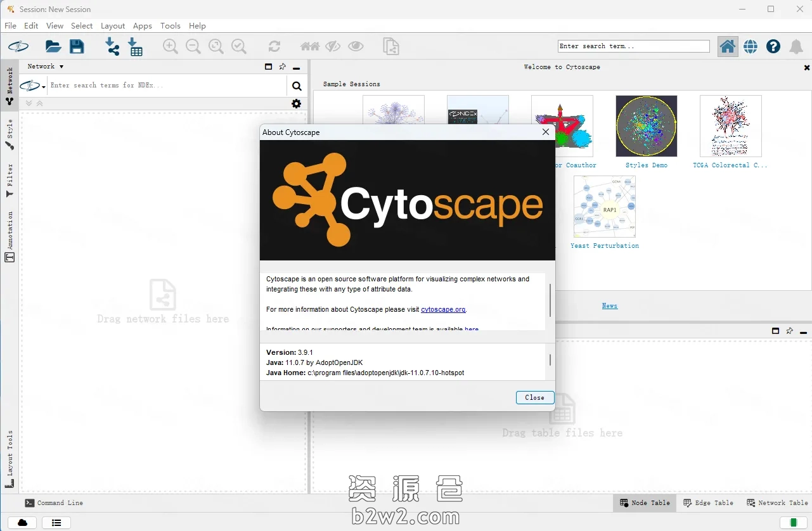This screenshot has height=531, width=812.
Task: Toggle the Command Line panel
Action: tap(54, 502)
